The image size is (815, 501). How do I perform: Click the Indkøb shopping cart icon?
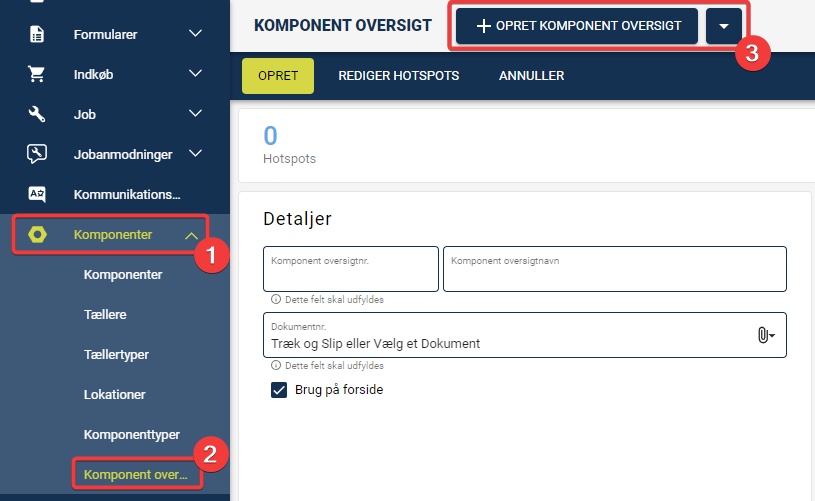(36, 74)
